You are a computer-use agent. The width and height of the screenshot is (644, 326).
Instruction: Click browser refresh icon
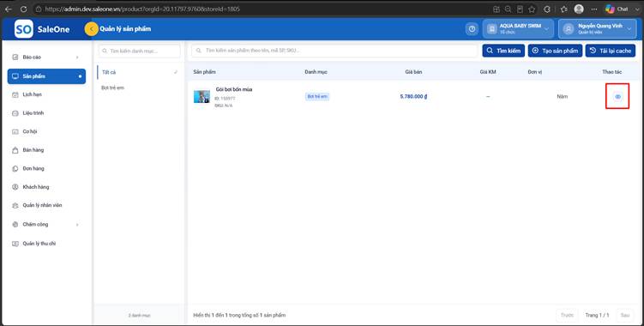coord(23,9)
